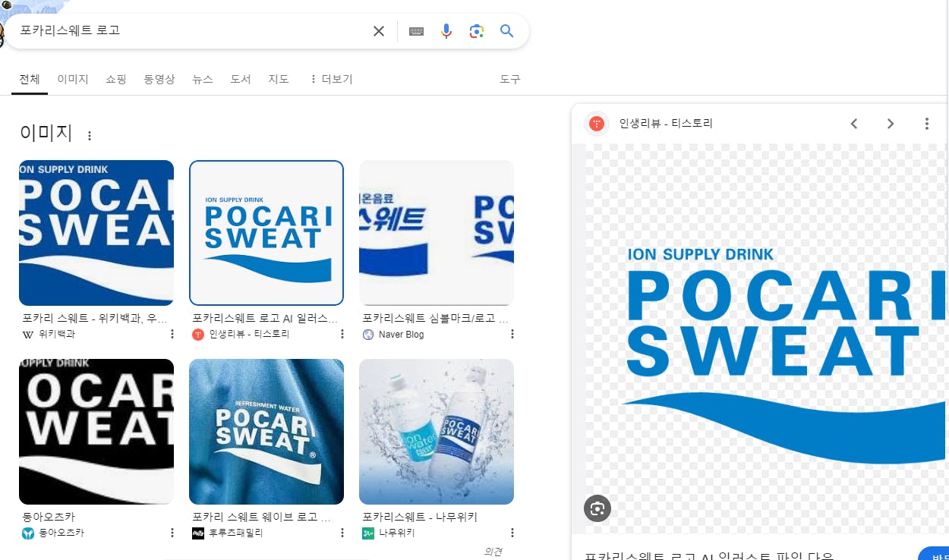Viewport: 949px width, 560px height.
Task: Open link 포카리스웨트 - 나무위키
Action: click(420, 517)
